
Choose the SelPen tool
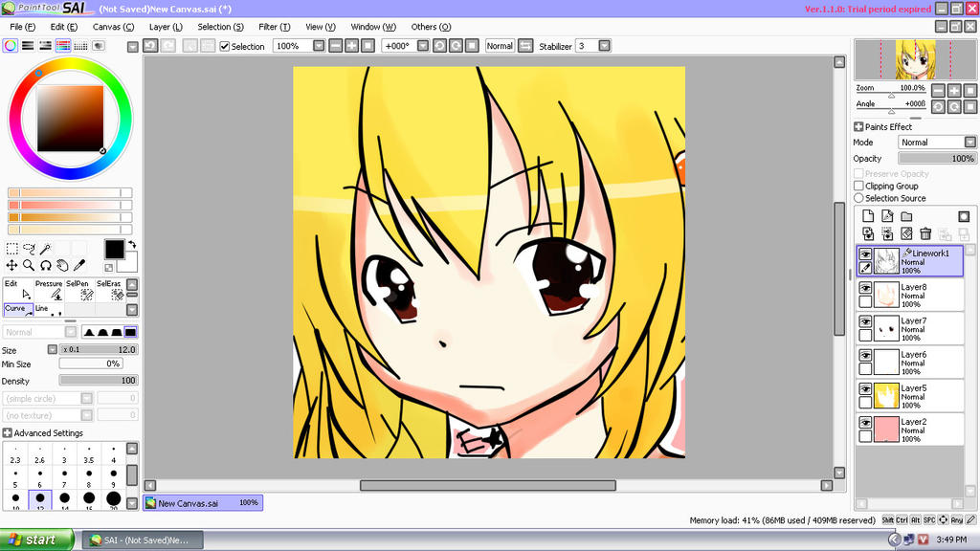click(x=79, y=290)
